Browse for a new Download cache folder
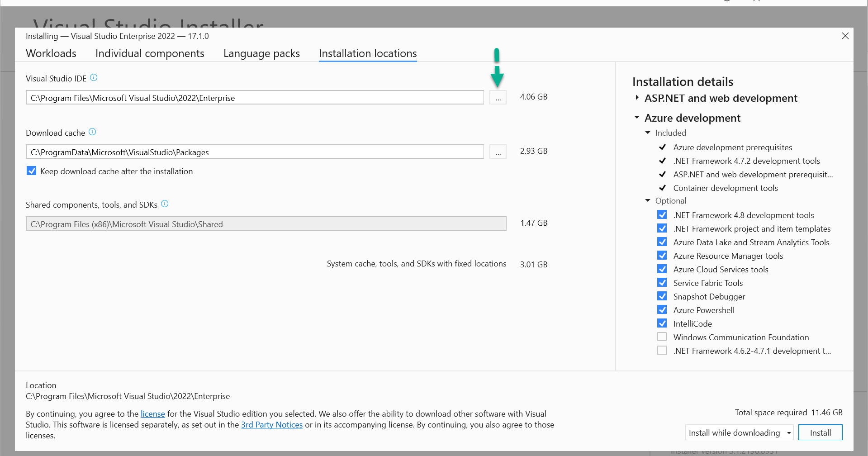The height and width of the screenshot is (456, 868). (x=498, y=152)
